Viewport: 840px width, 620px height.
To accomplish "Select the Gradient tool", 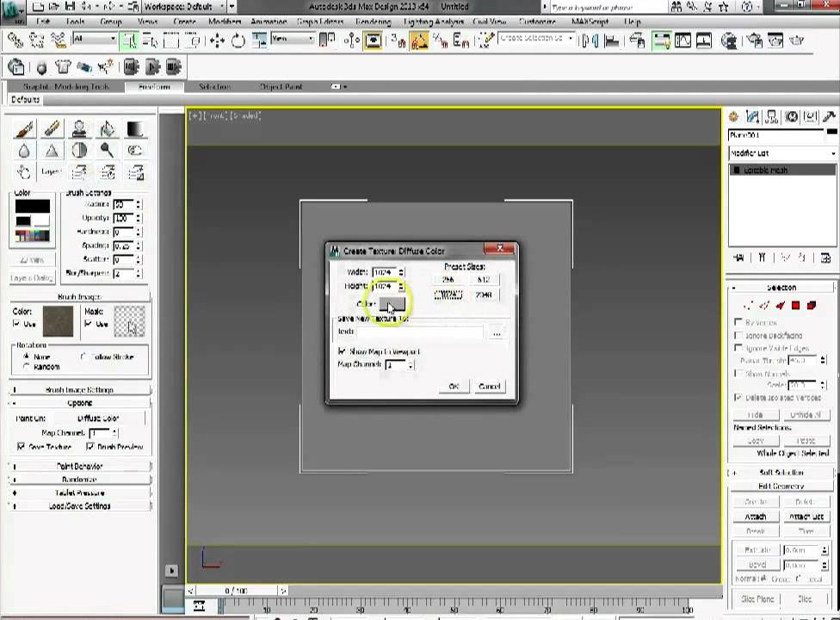I will point(134,128).
